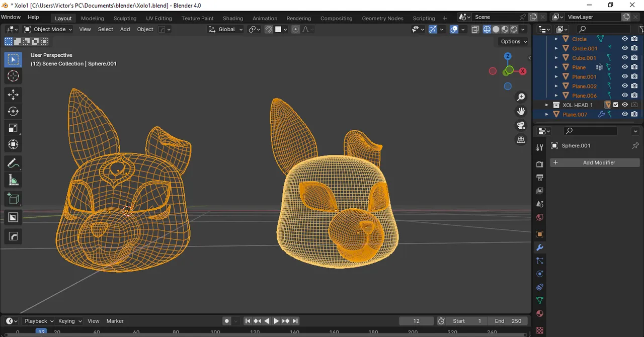Screen dimensions: 644x337
Task: Open the Add menu in viewport header
Action: click(x=125, y=29)
